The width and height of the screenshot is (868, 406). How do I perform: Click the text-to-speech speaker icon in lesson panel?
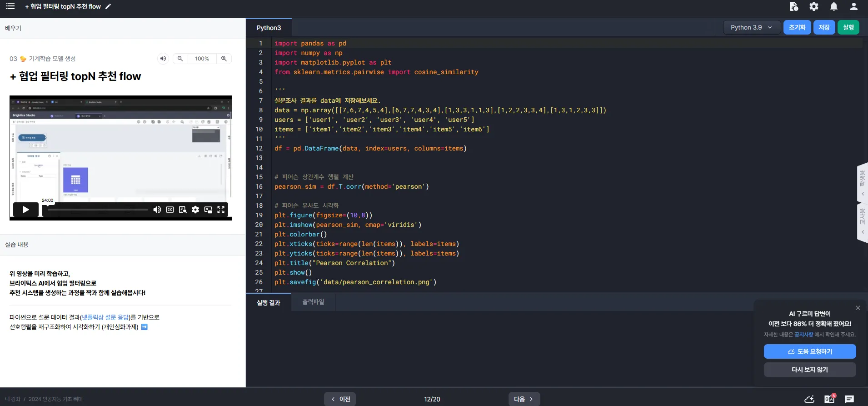coord(163,59)
